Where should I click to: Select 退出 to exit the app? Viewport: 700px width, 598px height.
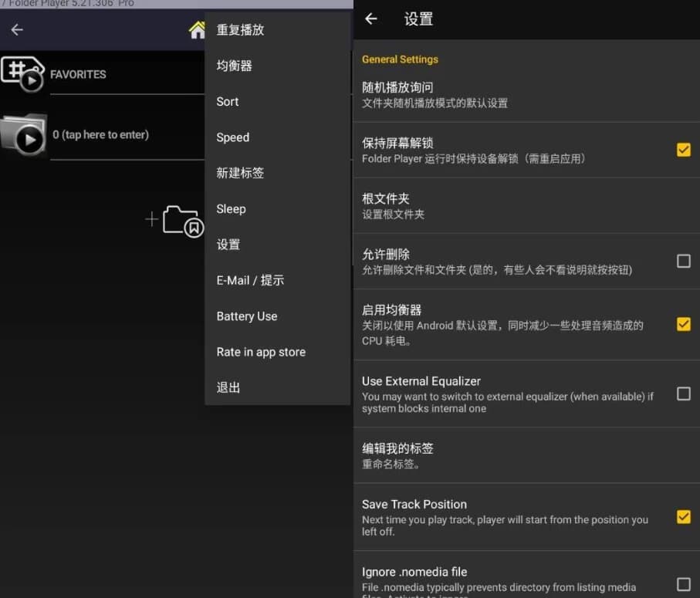point(228,387)
